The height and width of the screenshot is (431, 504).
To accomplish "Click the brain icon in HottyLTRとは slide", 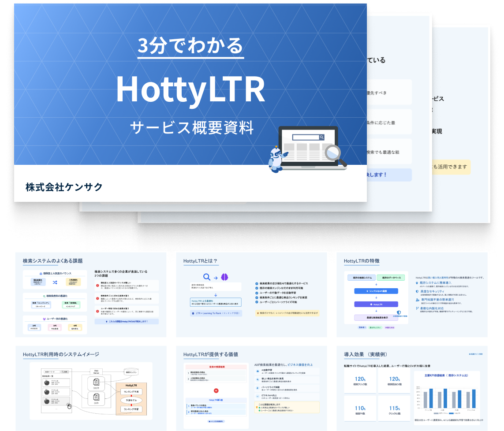I will pyautogui.click(x=224, y=277).
